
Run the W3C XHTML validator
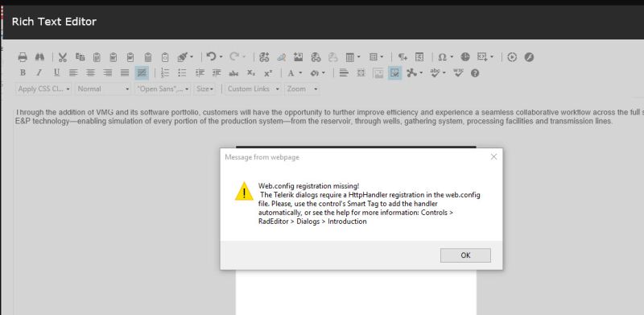pyautogui.click(x=458, y=73)
